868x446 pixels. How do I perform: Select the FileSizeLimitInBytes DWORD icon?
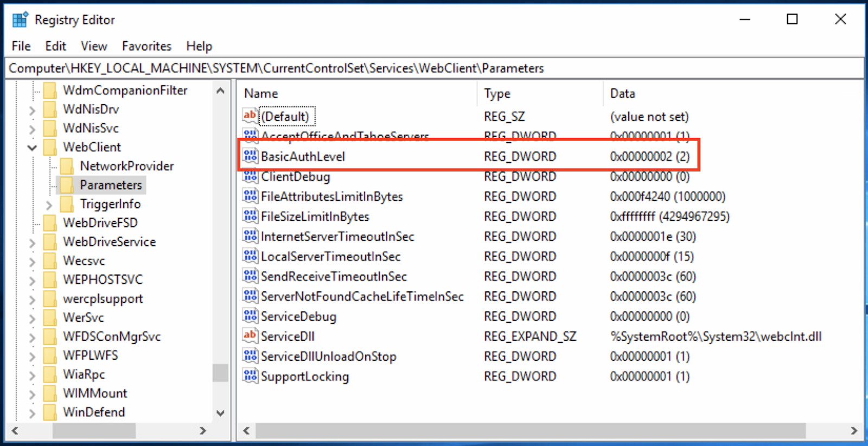click(250, 216)
